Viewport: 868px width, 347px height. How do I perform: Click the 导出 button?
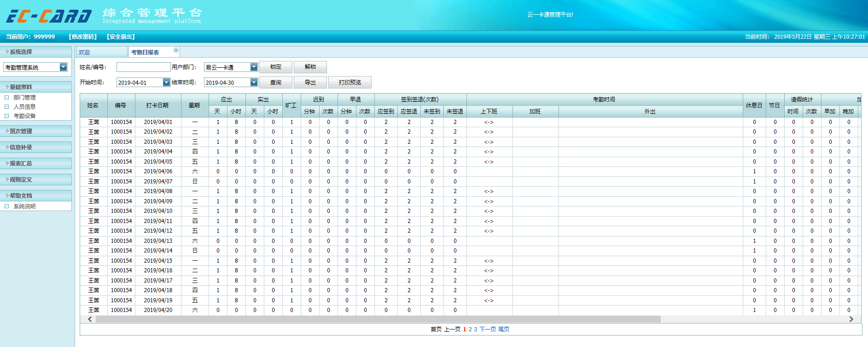pyautogui.click(x=310, y=82)
